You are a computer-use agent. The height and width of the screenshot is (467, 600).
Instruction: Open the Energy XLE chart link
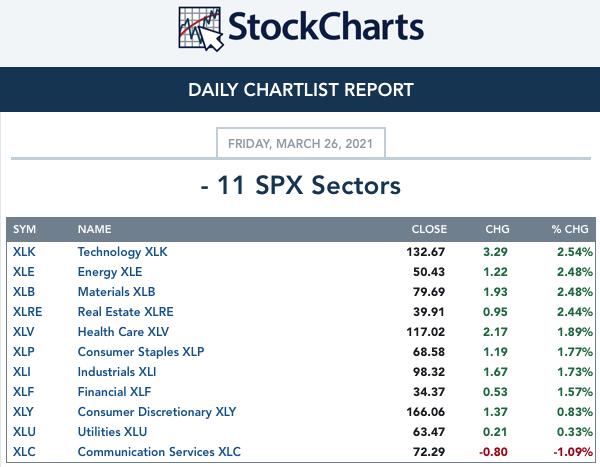[110, 272]
